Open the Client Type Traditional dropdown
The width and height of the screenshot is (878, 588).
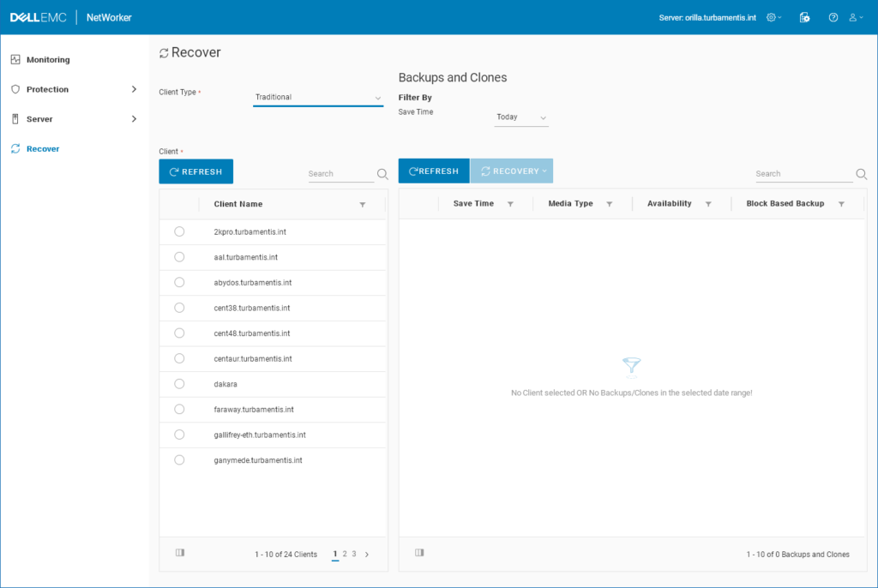[x=318, y=97]
